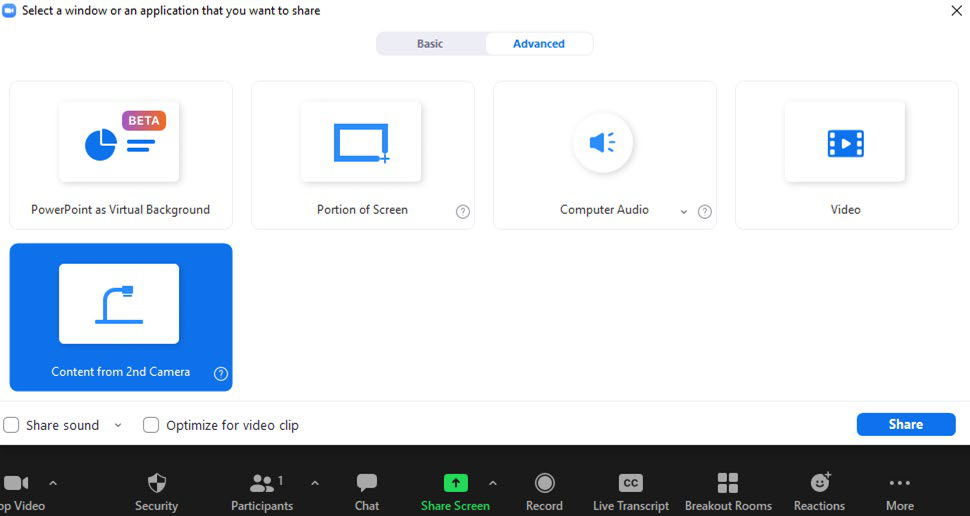
Task: Switch to the Basic tab
Action: 430,44
